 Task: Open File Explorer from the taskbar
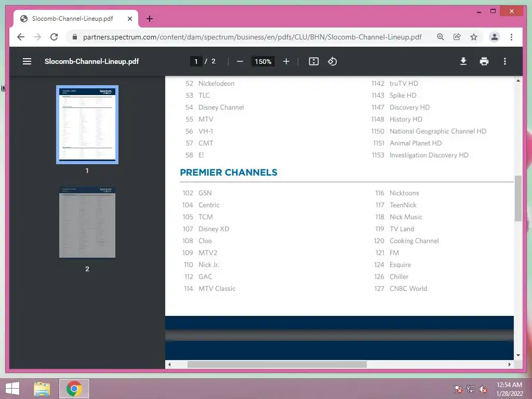(42, 389)
